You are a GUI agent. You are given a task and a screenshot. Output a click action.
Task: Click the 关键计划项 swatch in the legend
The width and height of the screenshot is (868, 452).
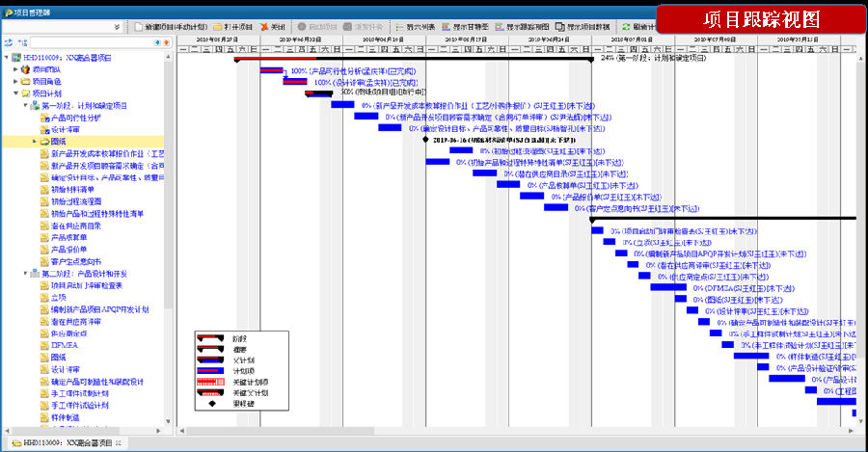pyautogui.click(x=210, y=382)
